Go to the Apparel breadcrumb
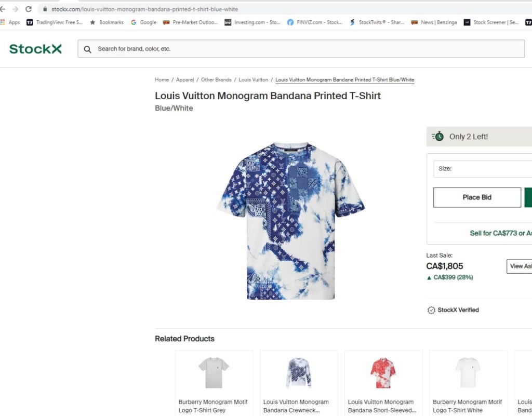 tap(185, 80)
